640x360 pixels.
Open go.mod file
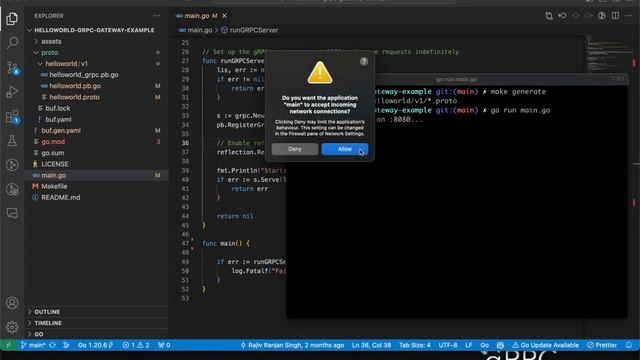(53, 142)
